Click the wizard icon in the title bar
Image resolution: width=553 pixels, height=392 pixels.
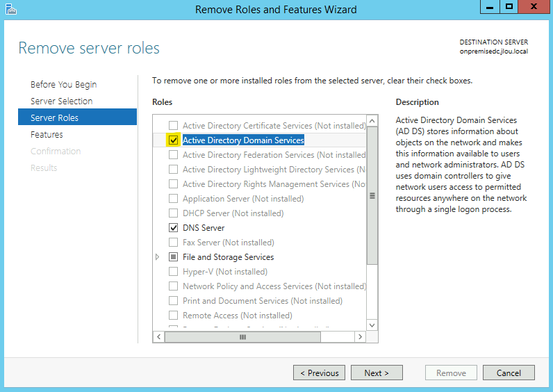tap(11, 9)
